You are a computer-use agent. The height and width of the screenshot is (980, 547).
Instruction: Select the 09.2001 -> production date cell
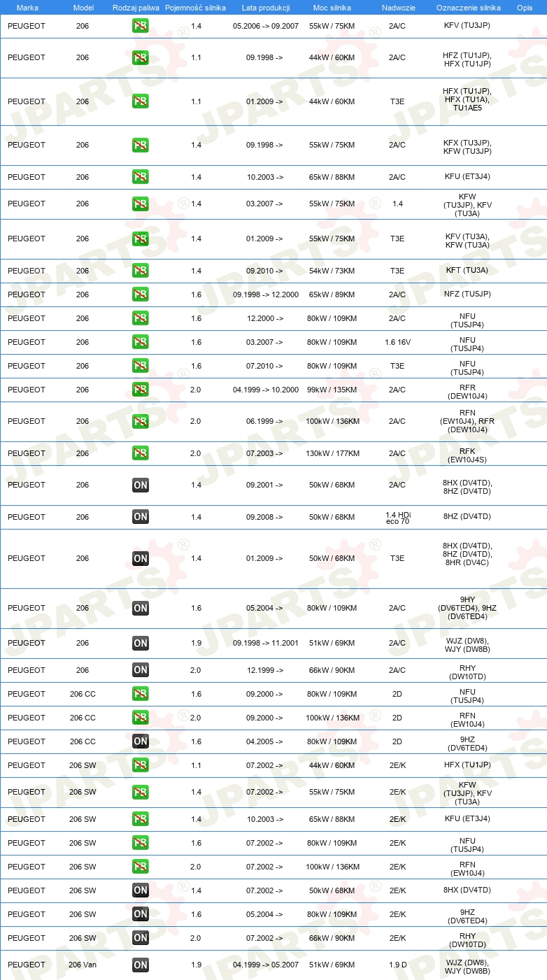coord(265,485)
